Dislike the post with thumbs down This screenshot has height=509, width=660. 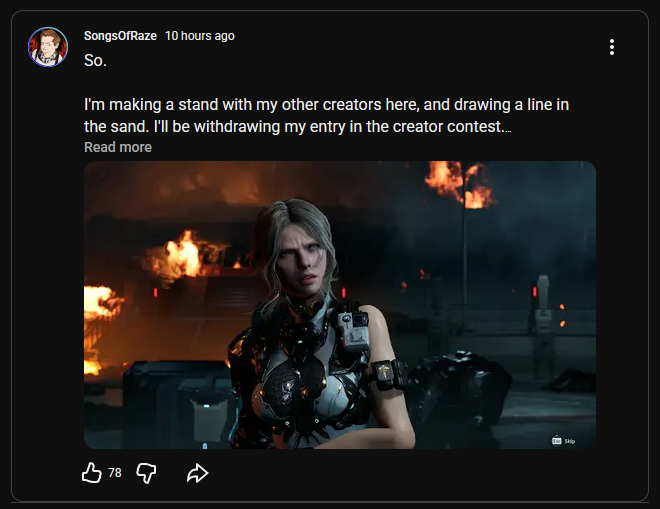click(x=146, y=473)
